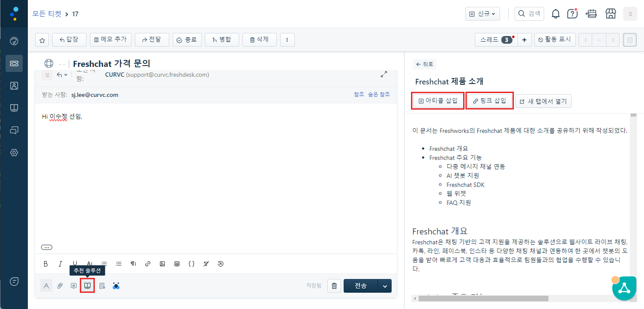
Task: Click the 답장 (Reply) button
Action: pyautogui.click(x=69, y=40)
